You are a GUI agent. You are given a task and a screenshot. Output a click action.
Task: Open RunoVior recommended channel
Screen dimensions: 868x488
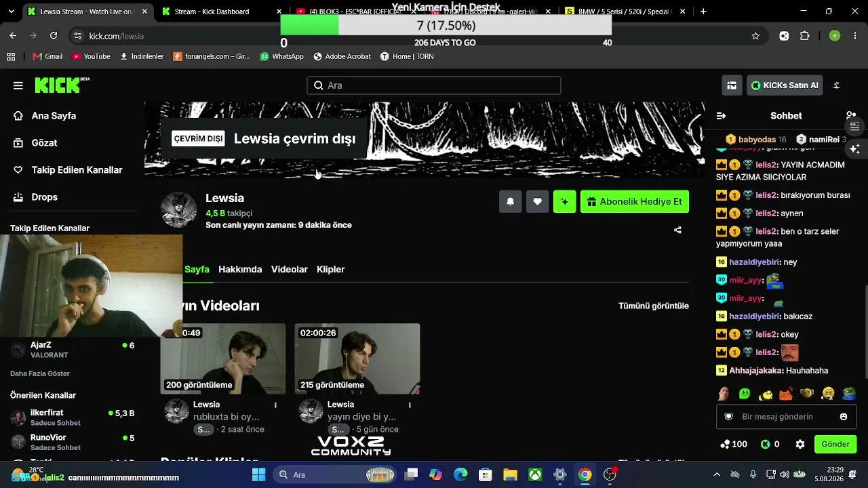point(73,442)
